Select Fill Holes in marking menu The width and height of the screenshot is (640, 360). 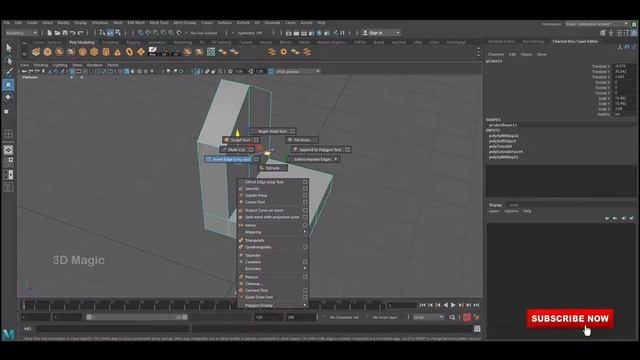(x=302, y=140)
